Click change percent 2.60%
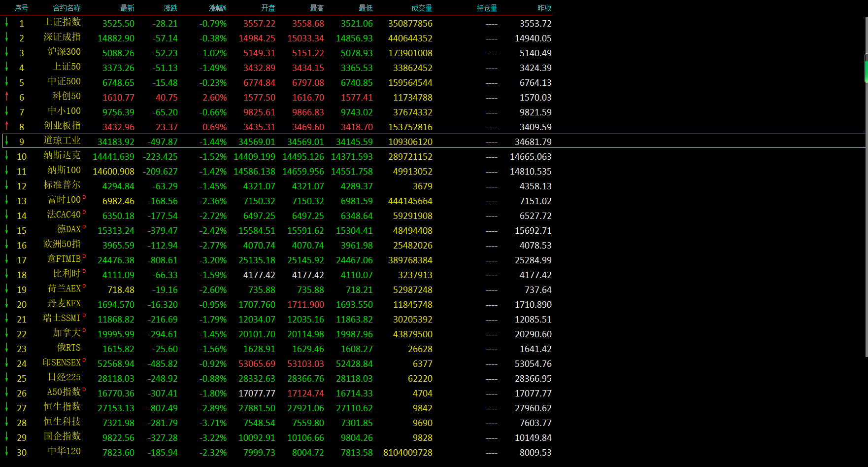Viewport: 868px width, 467px height. tap(215, 98)
